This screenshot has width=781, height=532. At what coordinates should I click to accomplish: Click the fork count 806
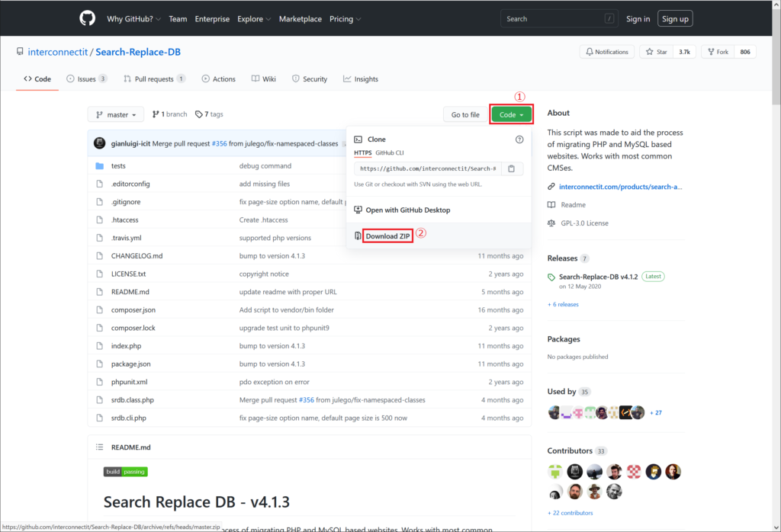(745, 52)
